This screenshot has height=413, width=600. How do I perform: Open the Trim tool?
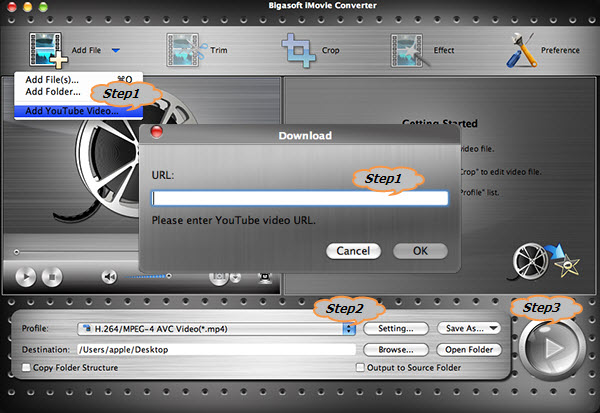point(197,50)
